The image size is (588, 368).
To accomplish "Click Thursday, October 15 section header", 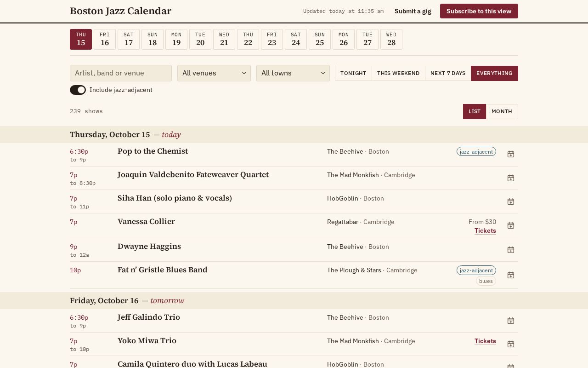I will point(294,135).
